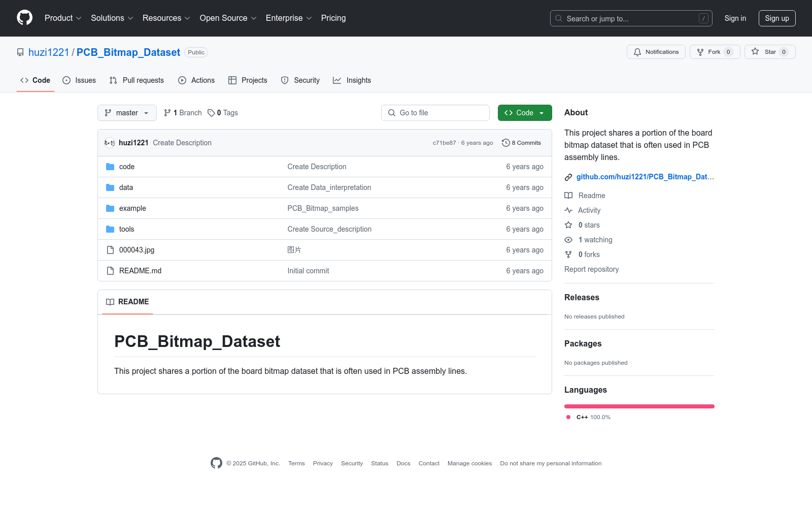Switch to the Actions tab
812x508 pixels.
point(196,80)
